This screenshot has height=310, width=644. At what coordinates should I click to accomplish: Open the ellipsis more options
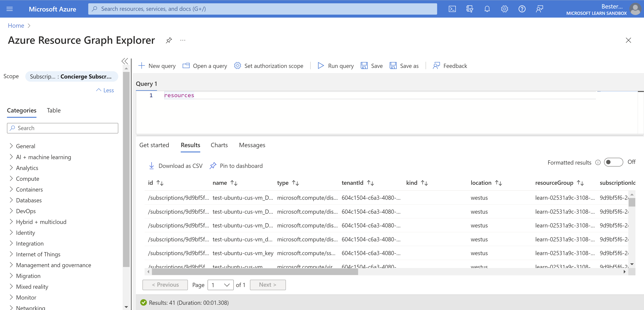click(183, 40)
